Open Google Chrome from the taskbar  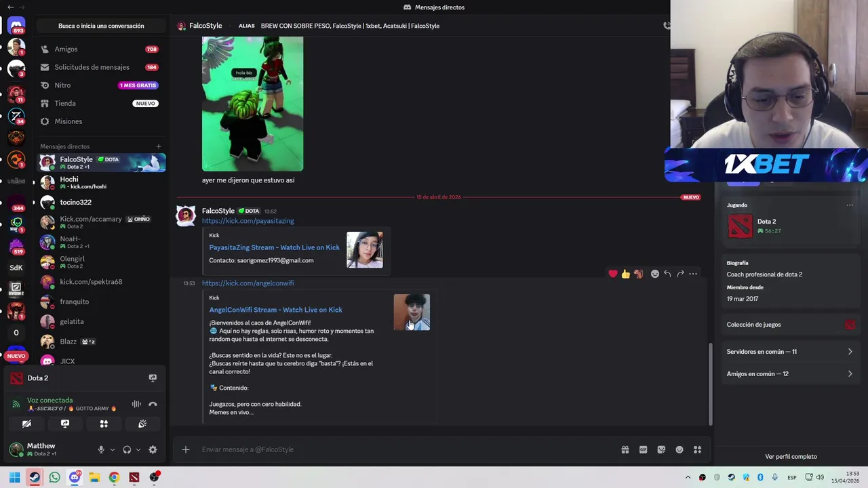pyautogui.click(x=114, y=477)
